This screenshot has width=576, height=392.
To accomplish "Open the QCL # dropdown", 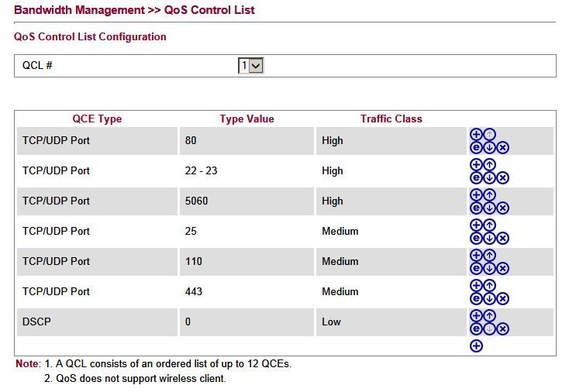I will point(251,66).
